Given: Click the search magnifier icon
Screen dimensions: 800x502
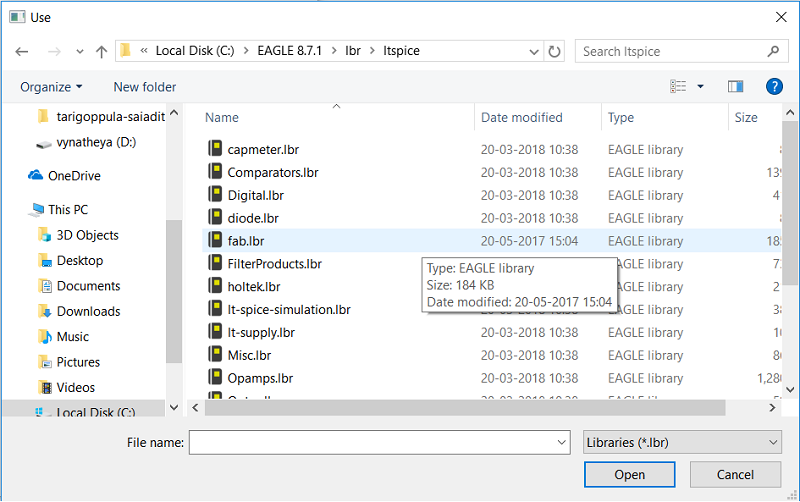Looking at the screenshot, I should pyautogui.click(x=773, y=51).
